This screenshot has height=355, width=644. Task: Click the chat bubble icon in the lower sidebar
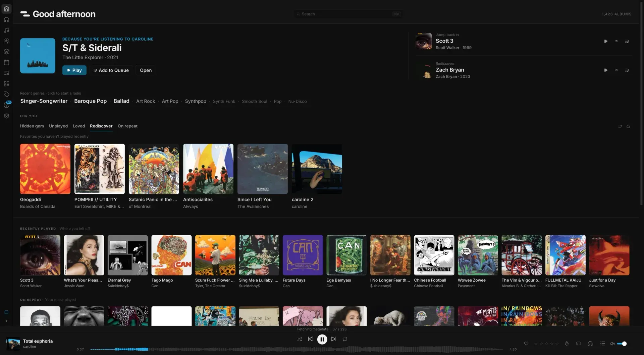[6, 312]
